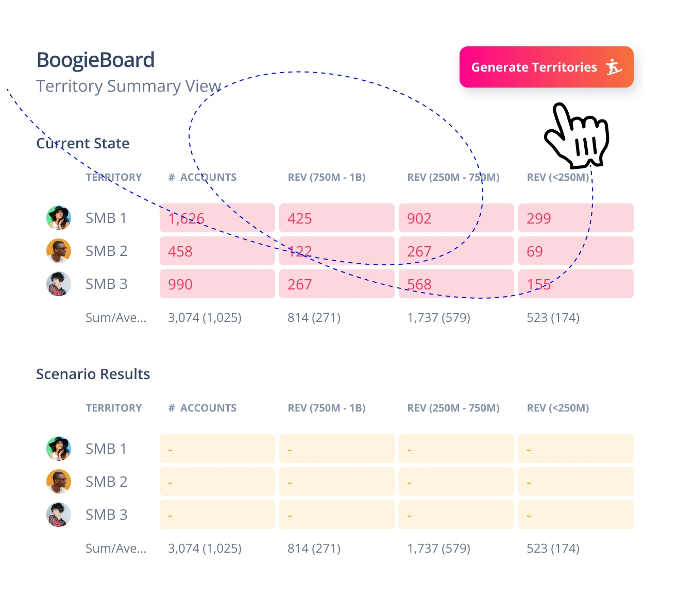Click the 902 cell in Current State
Screen dimensions: 678x616
[x=456, y=218]
